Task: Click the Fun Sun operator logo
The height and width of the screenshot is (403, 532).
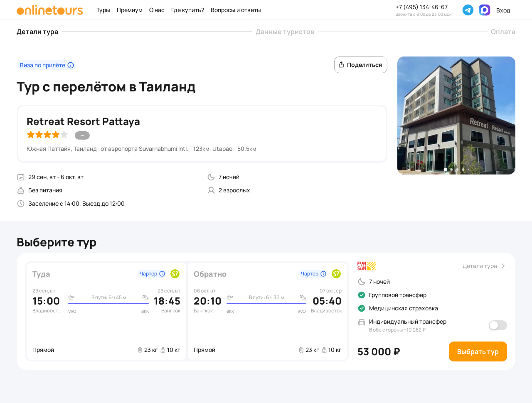Action: coord(367,266)
